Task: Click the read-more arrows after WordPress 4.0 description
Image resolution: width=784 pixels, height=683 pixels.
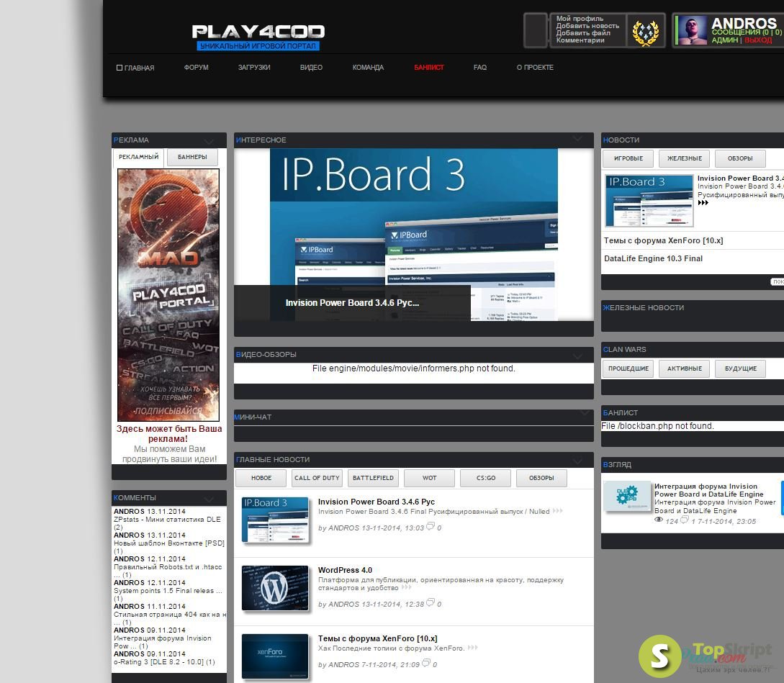Action: tap(406, 587)
